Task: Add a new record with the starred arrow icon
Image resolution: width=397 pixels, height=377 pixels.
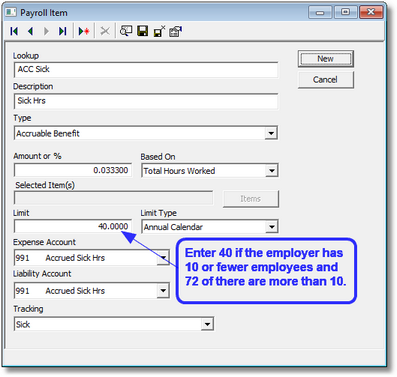Action: [84, 31]
